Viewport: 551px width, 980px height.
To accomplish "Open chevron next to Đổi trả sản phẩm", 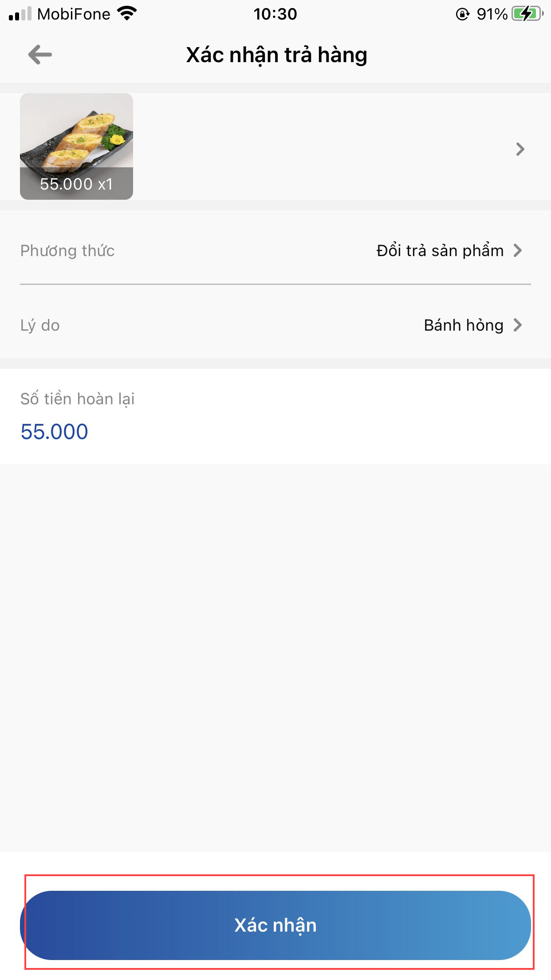I will (x=518, y=251).
